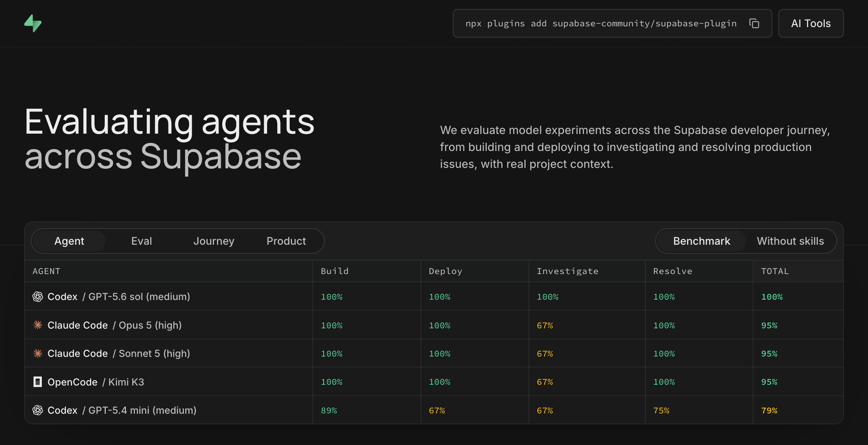This screenshot has width=868, height=445.
Task: Click the 100% Deploy score for Kimi K3
Action: (x=439, y=382)
